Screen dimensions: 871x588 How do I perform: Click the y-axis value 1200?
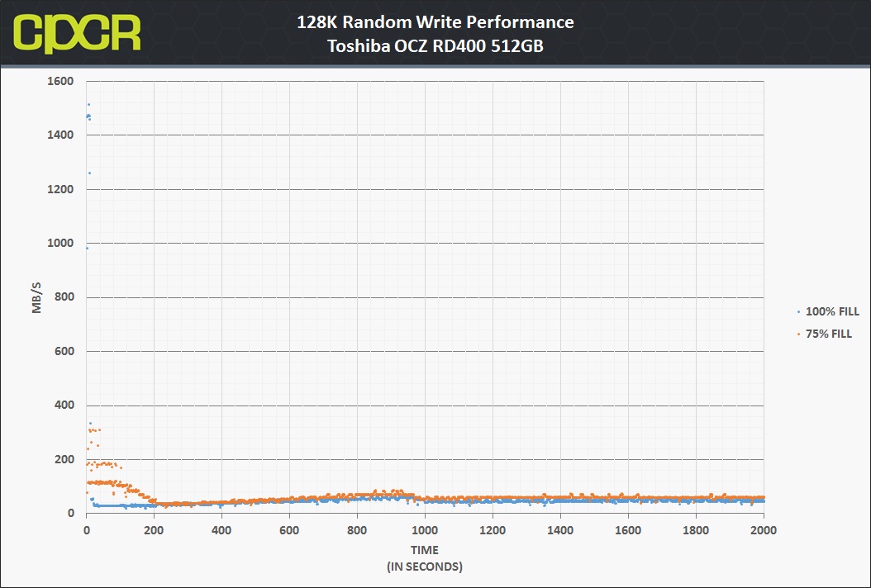(x=60, y=189)
